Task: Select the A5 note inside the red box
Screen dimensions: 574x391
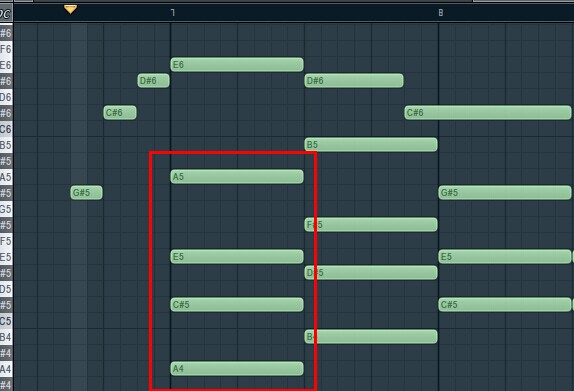Action: pyautogui.click(x=237, y=176)
